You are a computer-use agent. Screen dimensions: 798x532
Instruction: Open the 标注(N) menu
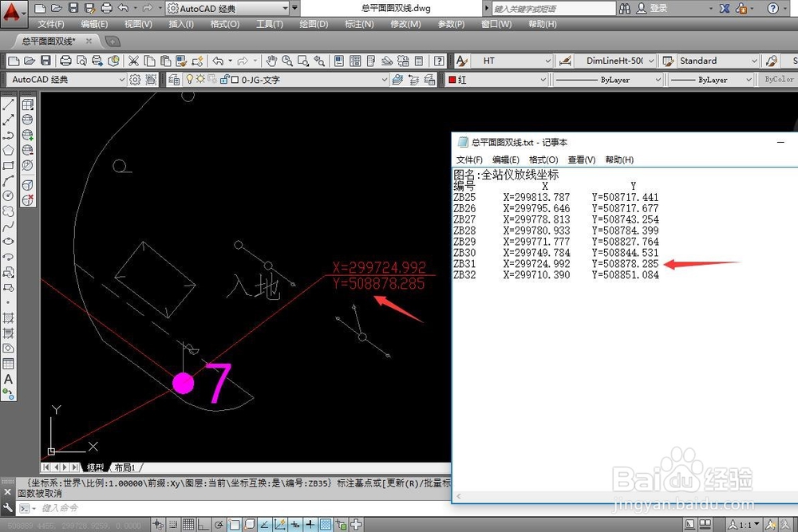click(359, 24)
